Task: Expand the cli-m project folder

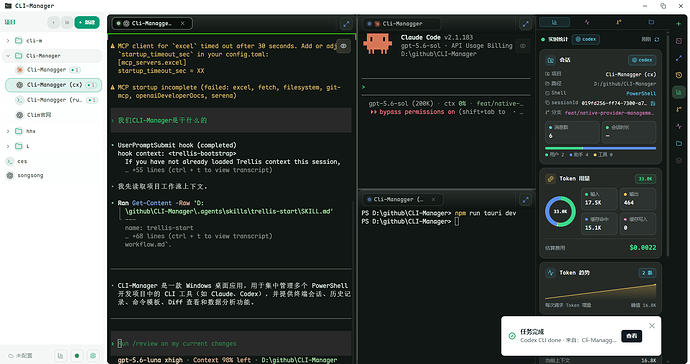Action: (8, 40)
